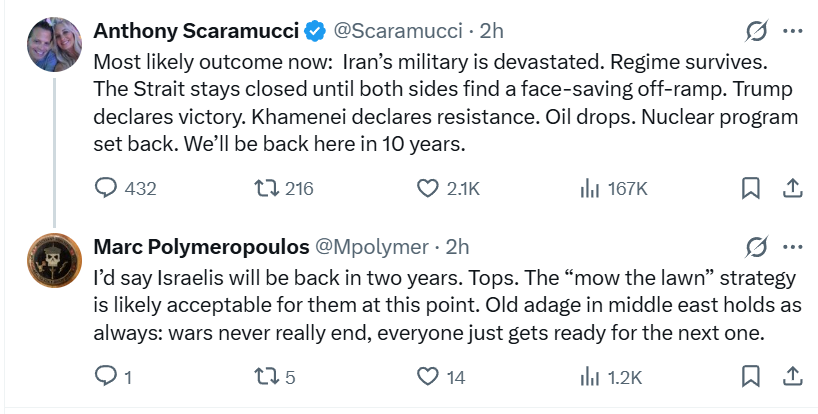Bookmark Anthony Scaramucci's tweet
This screenshot has width=818, height=414.
click(x=751, y=188)
